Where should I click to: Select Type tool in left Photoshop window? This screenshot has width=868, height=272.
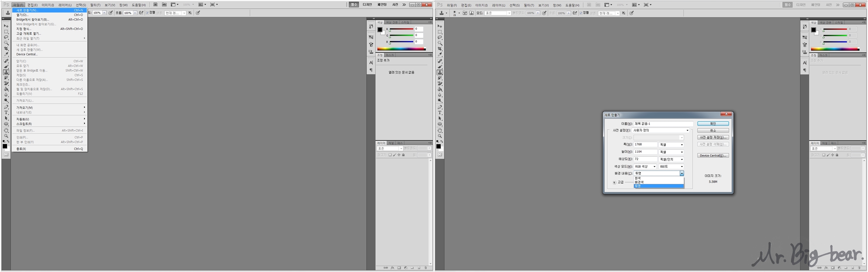pos(6,113)
